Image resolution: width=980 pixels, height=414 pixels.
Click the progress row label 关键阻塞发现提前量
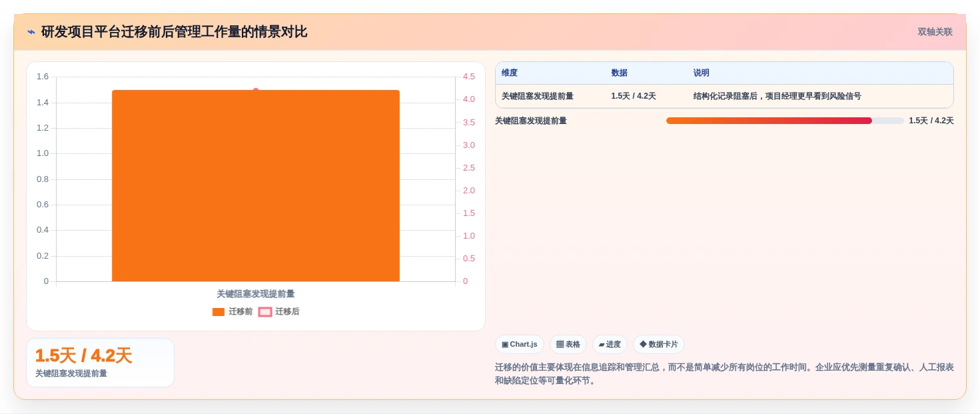click(531, 121)
